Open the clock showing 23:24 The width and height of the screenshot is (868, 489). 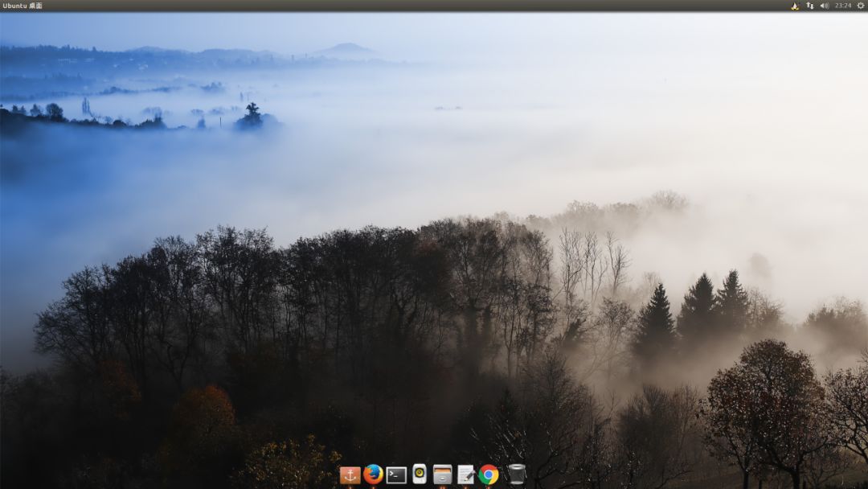[843, 6]
